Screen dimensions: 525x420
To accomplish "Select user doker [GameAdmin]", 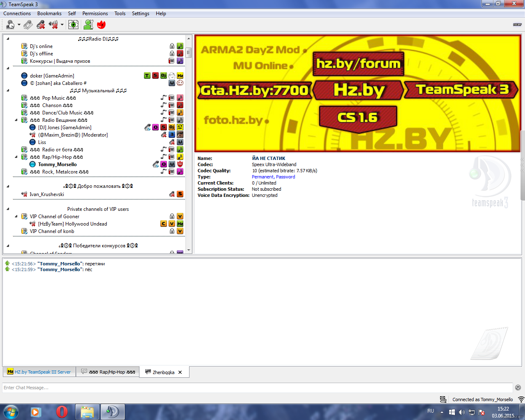I will point(52,76).
